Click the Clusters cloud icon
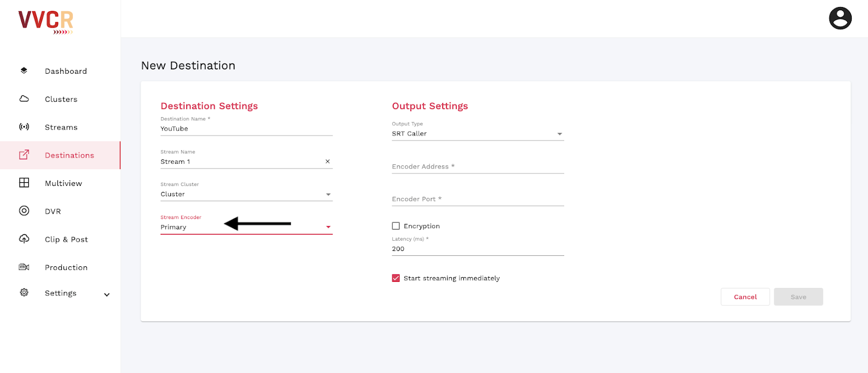This screenshot has width=868, height=373. [x=24, y=99]
